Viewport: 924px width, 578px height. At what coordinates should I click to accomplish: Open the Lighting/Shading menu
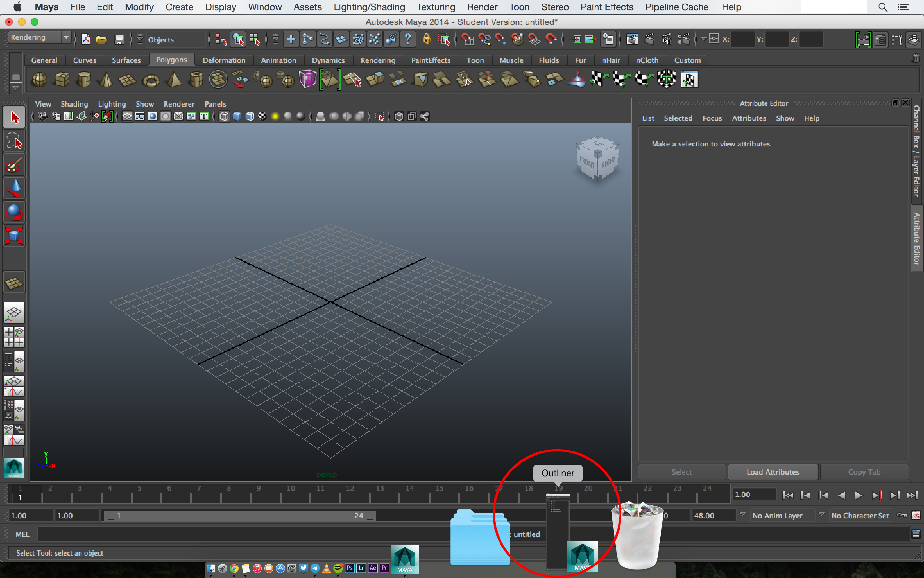click(369, 7)
